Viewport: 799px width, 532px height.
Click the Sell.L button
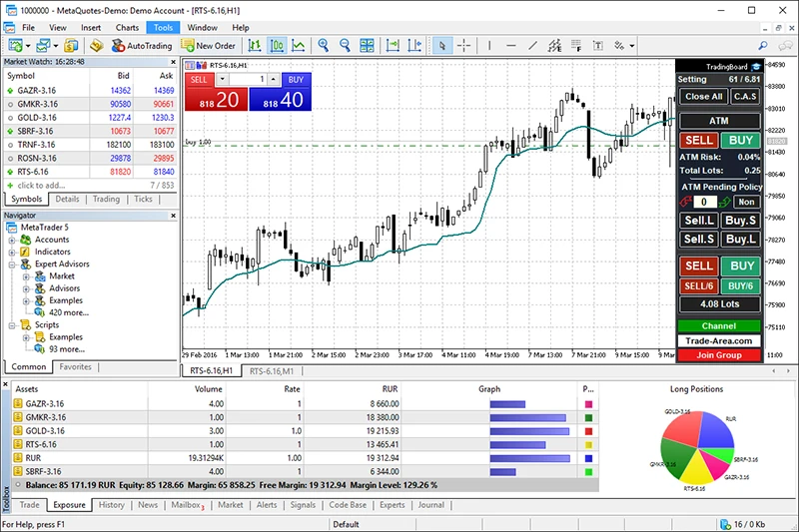[699, 221]
